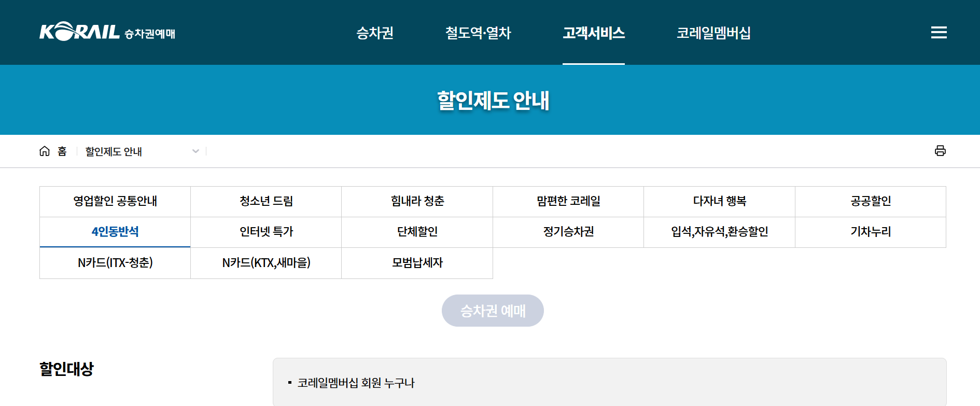The width and height of the screenshot is (980, 406).
Task: Click the KORAIL 승차권예매 logo
Action: coord(107,32)
